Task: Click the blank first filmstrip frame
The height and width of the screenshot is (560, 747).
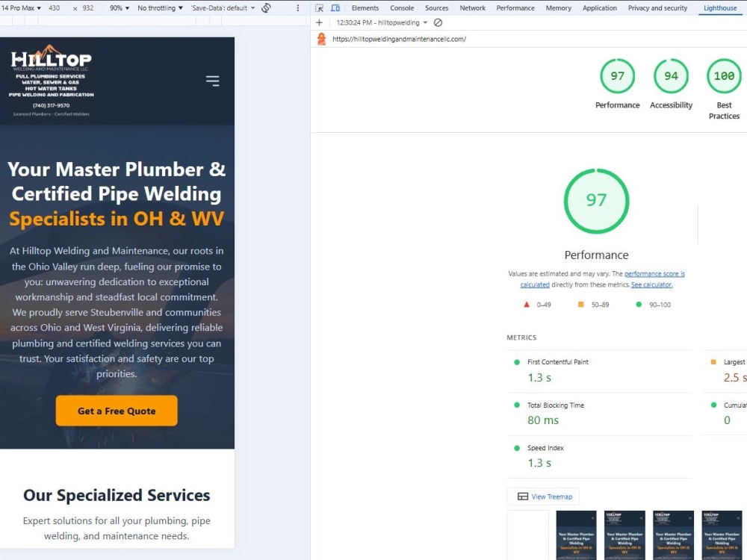Action: [528, 535]
